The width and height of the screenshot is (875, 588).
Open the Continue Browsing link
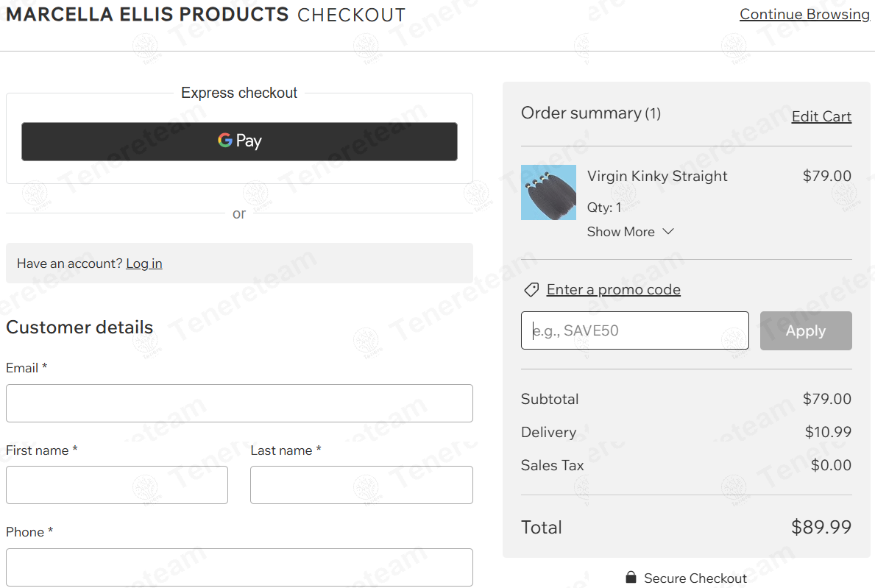click(804, 14)
